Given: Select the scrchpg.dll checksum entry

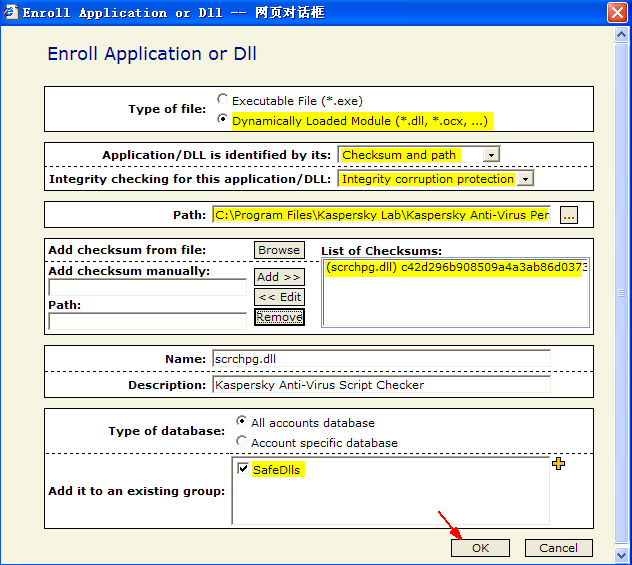Looking at the screenshot, I should point(456,268).
